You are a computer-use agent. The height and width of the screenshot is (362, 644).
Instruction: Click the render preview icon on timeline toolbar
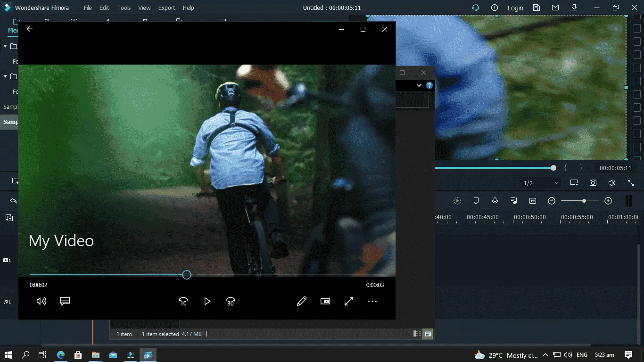pyautogui.click(x=457, y=201)
